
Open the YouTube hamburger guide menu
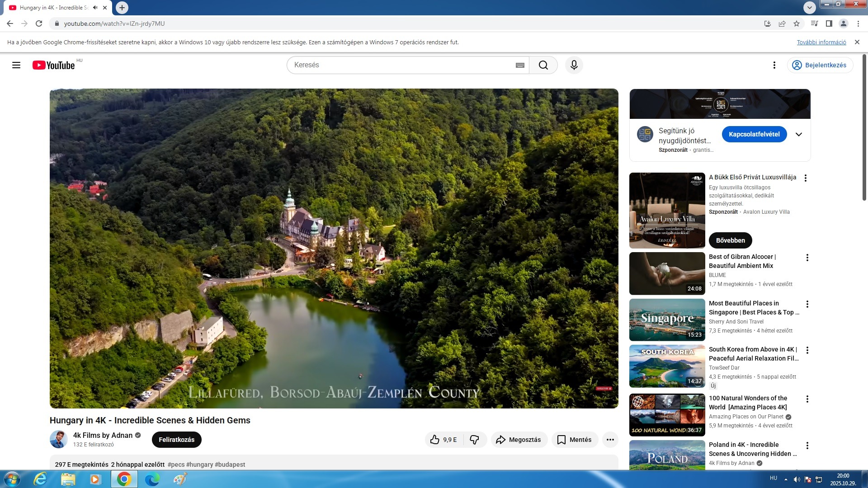pyautogui.click(x=16, y=65)
